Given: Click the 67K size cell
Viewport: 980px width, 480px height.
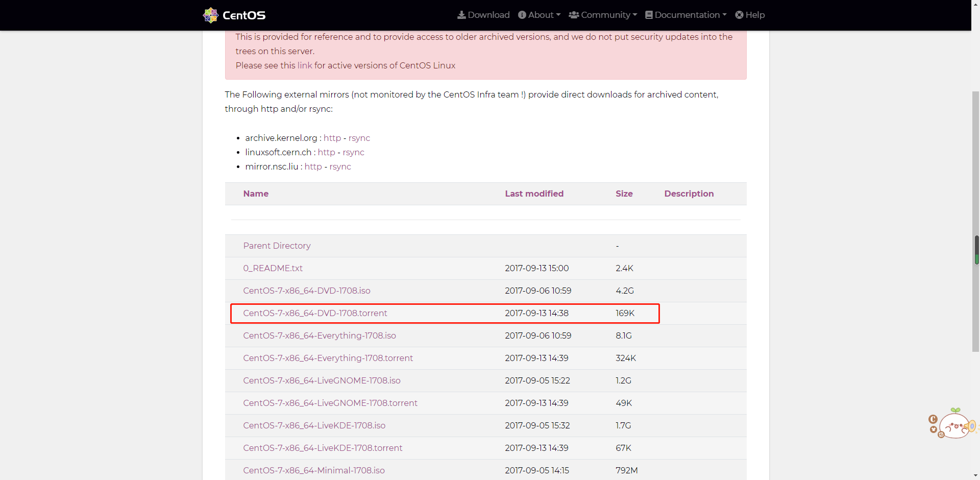Looking at the screenshot, I should [624, 448].
